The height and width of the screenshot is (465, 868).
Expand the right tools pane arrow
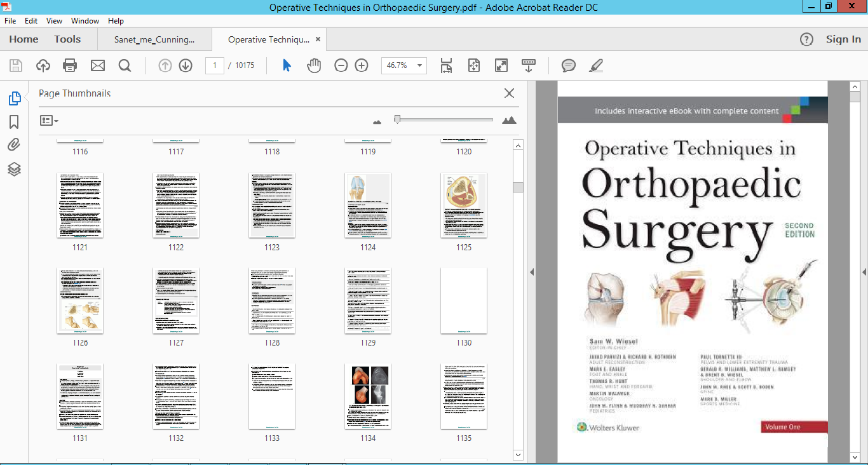(x=864, y=272)
